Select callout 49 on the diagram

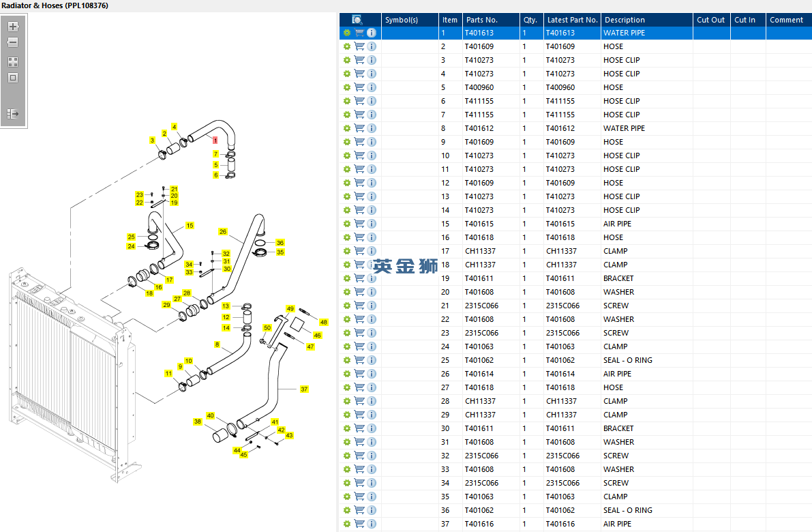point(290,309)
